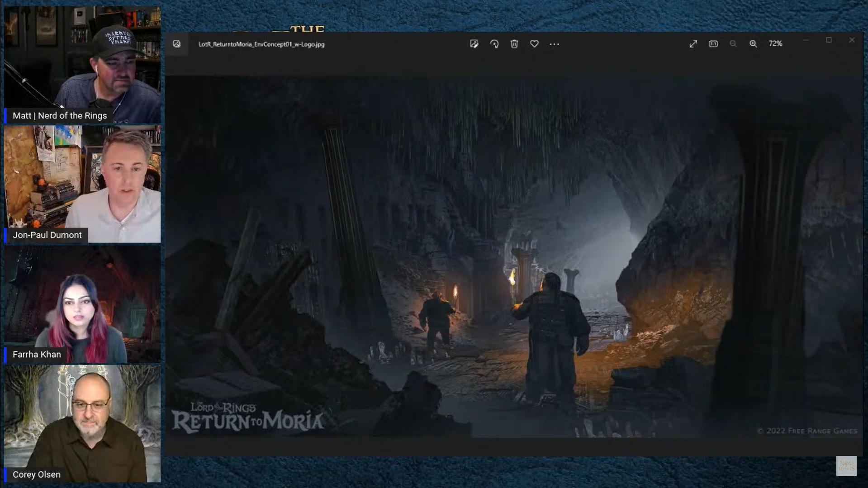Screen dimensions: 868x488
Task: Select Matt | Nerd of the Rings video tile
Action: point(82,65)
